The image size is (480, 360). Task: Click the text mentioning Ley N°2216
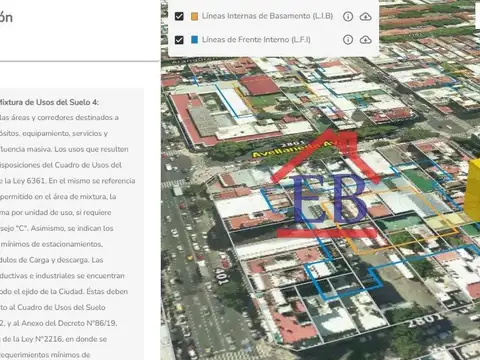[x=53, y=339]
